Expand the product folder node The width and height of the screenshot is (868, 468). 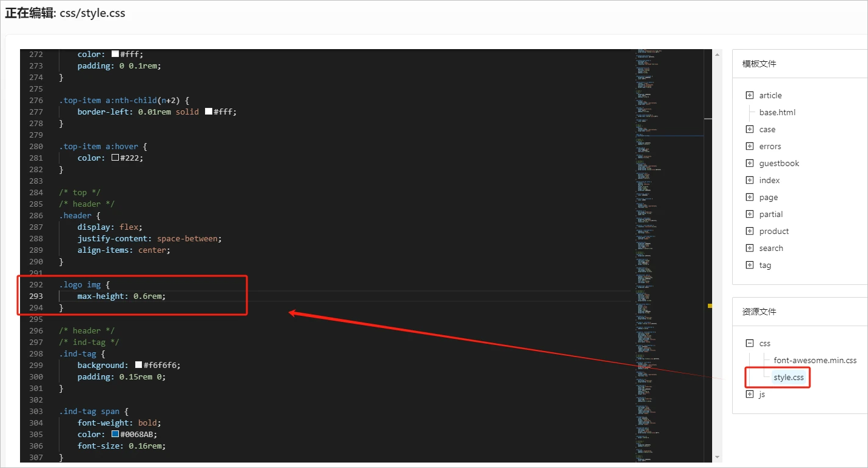point(750,231)
